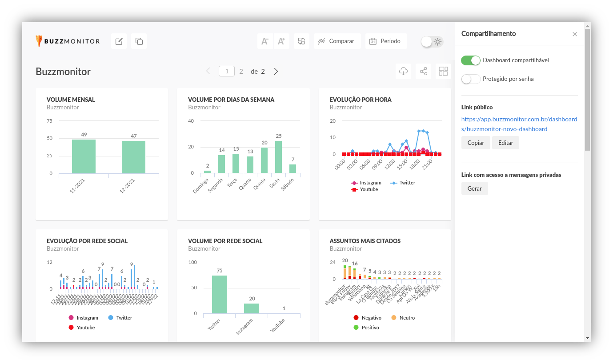The width and height of the screenshot is (613, 364).
Task: Disable Dashboard compartilhável toggle
Action: [471, 60]
